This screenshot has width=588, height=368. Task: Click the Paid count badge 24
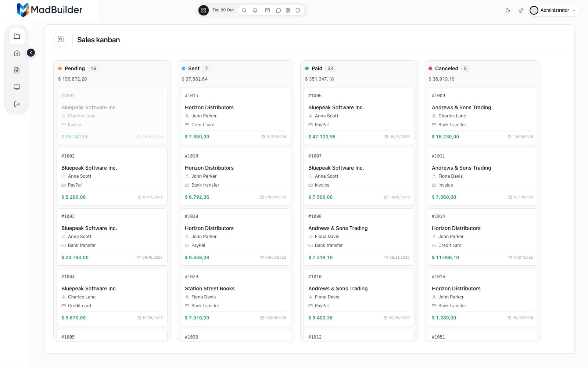[331, 68]
